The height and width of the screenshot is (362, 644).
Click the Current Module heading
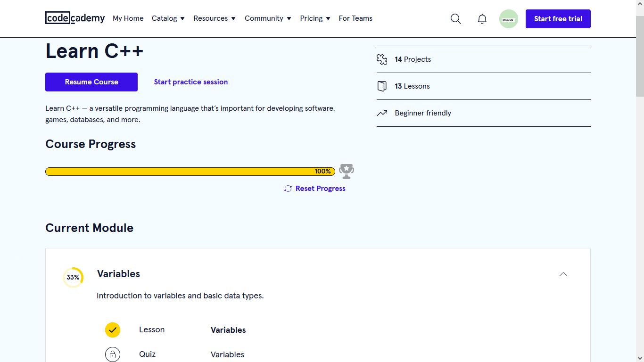click(90, 228)
